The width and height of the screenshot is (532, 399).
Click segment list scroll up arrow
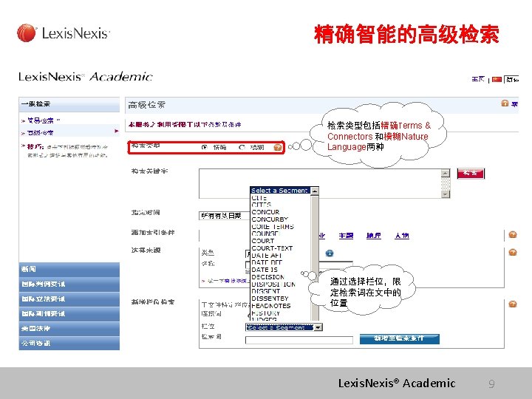[x=315, y=191]
